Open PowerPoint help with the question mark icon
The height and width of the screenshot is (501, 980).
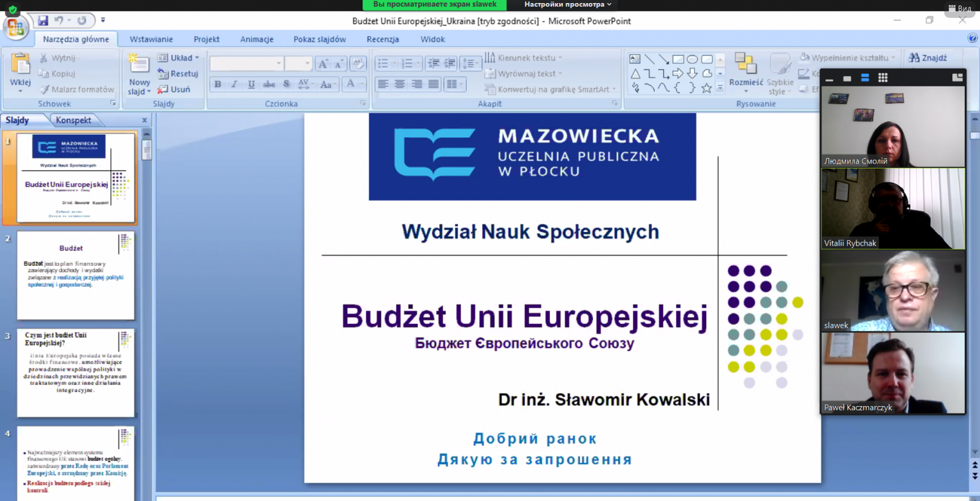[973, 39]
